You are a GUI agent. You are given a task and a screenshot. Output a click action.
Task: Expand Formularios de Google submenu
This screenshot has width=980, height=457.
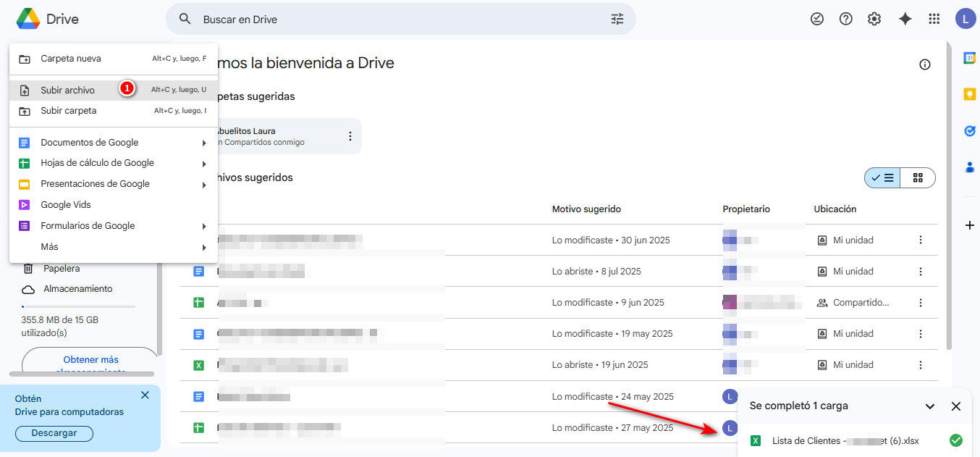pos(204,226)
